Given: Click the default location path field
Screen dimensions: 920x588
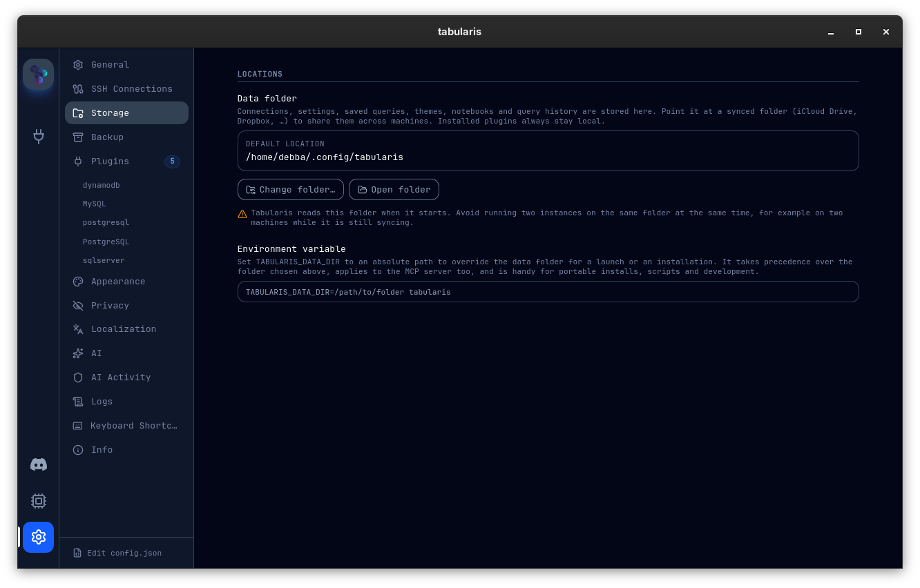Looking at the screenshot, I should [548, 150].
